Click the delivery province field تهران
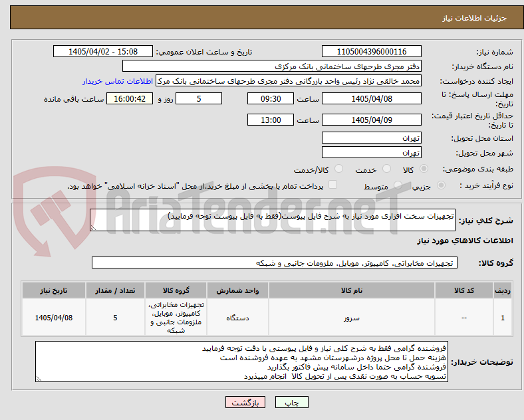 [x=371, y=138]
